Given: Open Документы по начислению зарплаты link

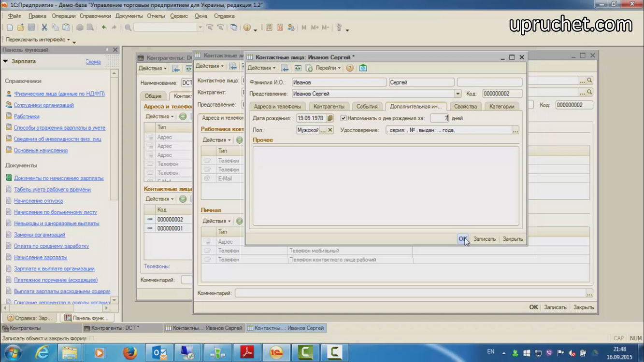Looking at the screenshot, I should click(x=58, y=178).
